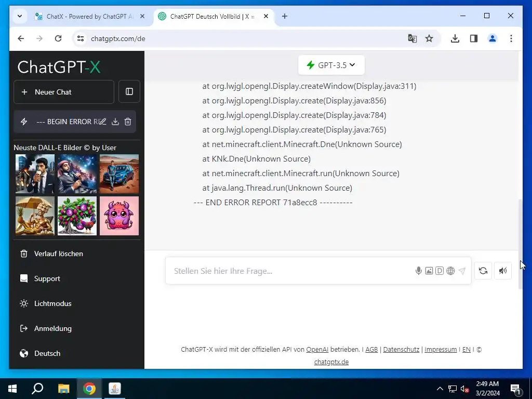
Task: Open the pink monster thumbnail
Action: point(119,216)
